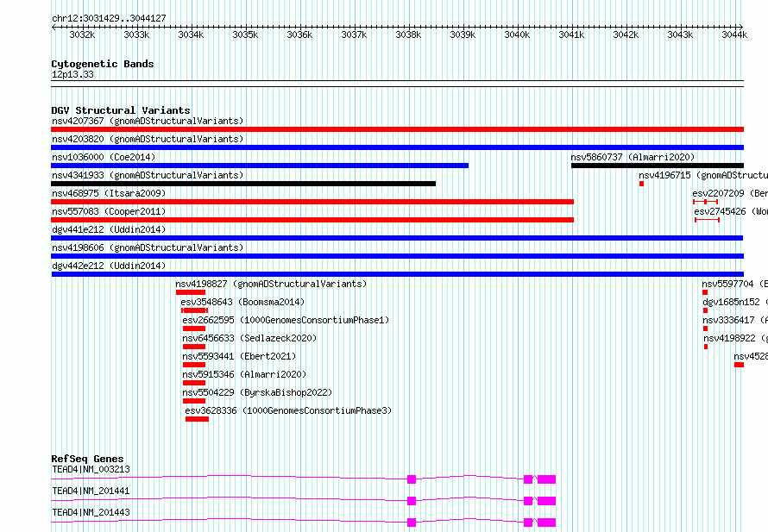Select the red nsv557083 Cooper2011 bar

[312, 220]
